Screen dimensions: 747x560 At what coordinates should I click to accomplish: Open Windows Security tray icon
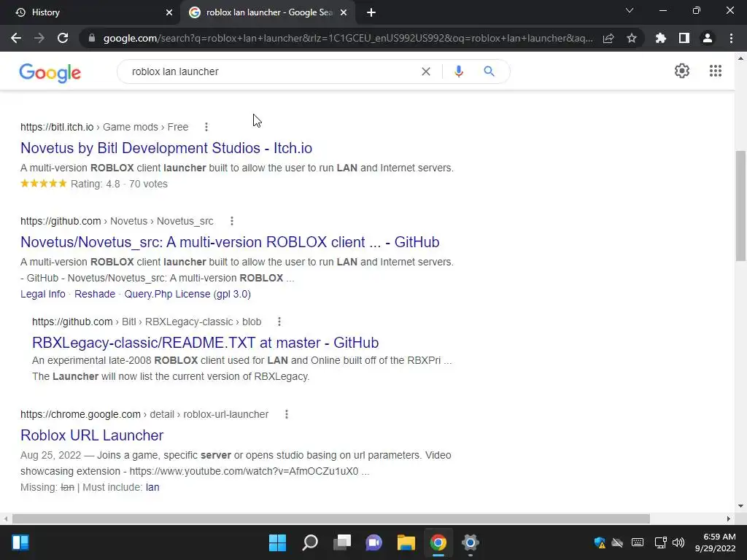(600, 542)
